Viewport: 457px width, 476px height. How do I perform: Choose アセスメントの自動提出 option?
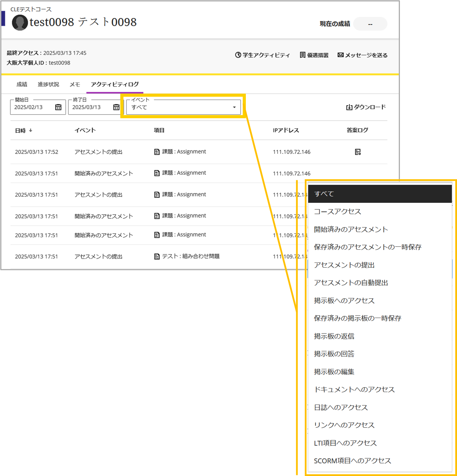click(380, 283)
